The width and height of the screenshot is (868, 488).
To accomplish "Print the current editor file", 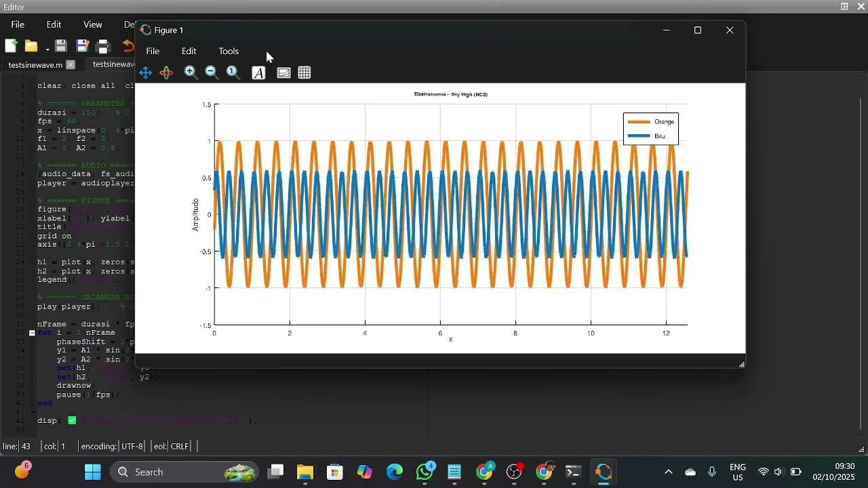I will (104, 47).
